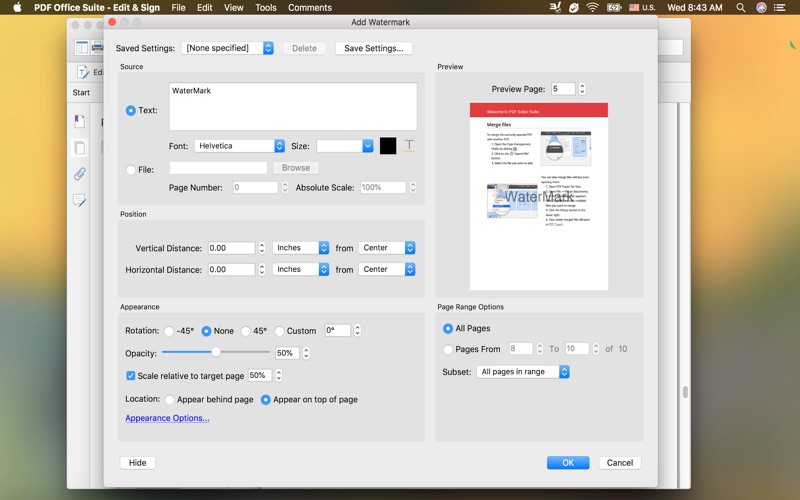800x500 pixels.
Task: Click the Start tab in background window
Action: 81,92
